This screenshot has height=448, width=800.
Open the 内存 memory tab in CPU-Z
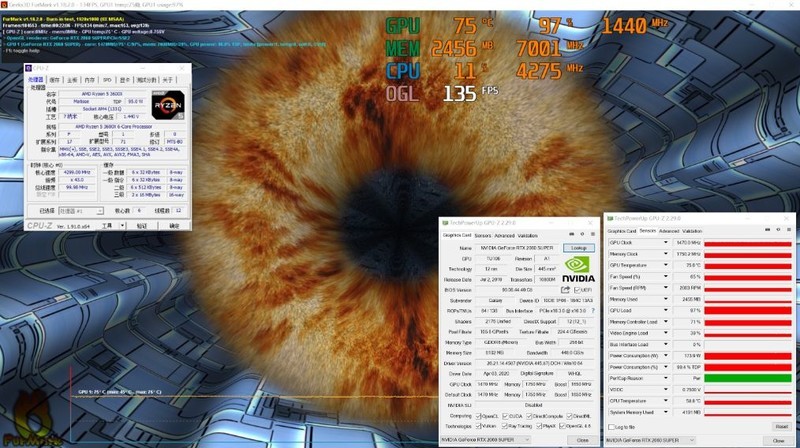tap(90, 80)
